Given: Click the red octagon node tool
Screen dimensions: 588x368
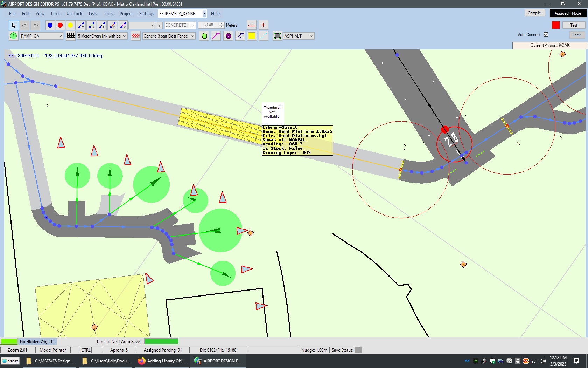Looking at the screenshot, I should click(x=60, y=25).
